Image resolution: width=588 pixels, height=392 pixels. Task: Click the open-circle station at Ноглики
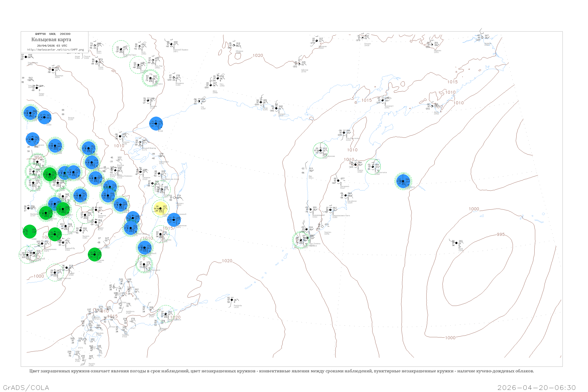coord(174,198)
